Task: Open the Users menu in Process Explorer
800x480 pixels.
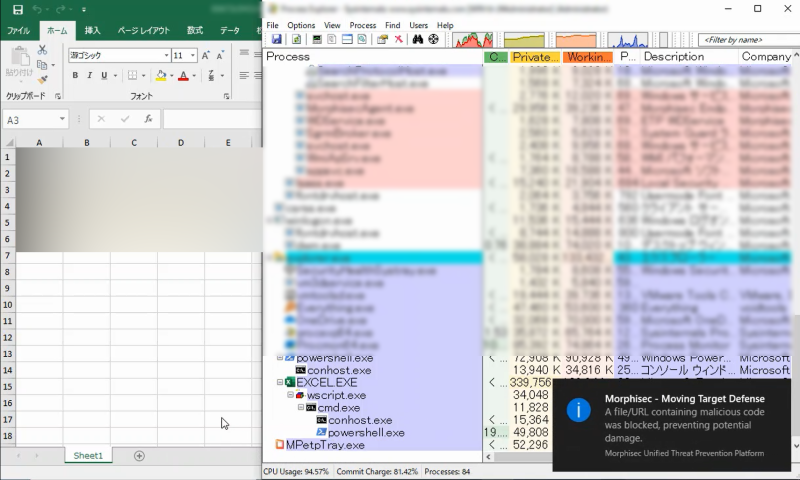Action: tap(419, 25)
